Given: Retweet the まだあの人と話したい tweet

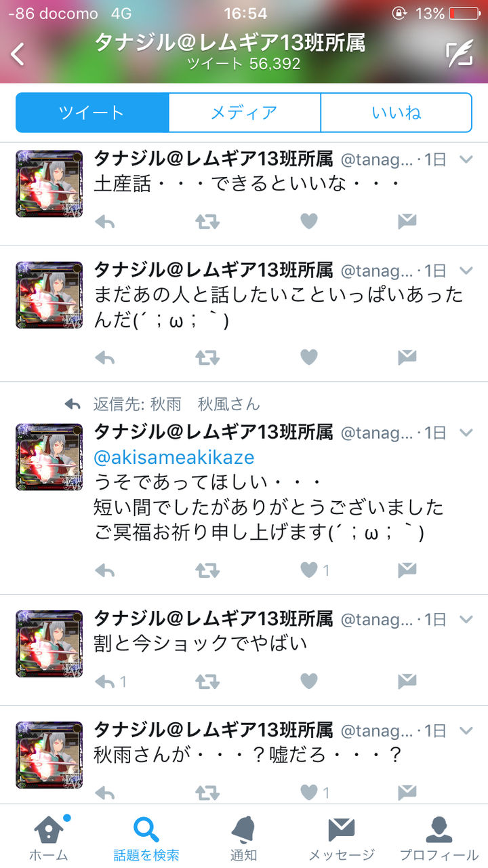Looking at the screenshot, I should (207, 357).
